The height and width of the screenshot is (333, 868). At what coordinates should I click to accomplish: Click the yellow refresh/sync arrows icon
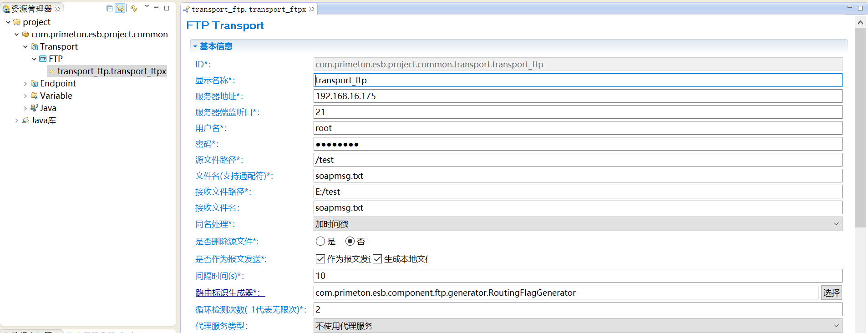coord(133,8)
